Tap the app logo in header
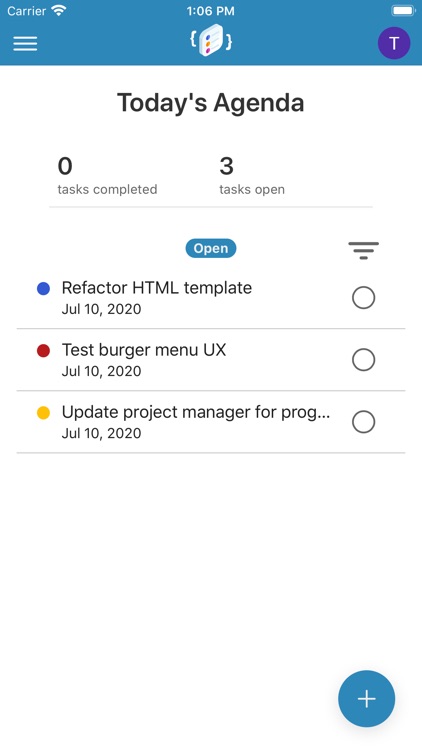 point(211,41)
